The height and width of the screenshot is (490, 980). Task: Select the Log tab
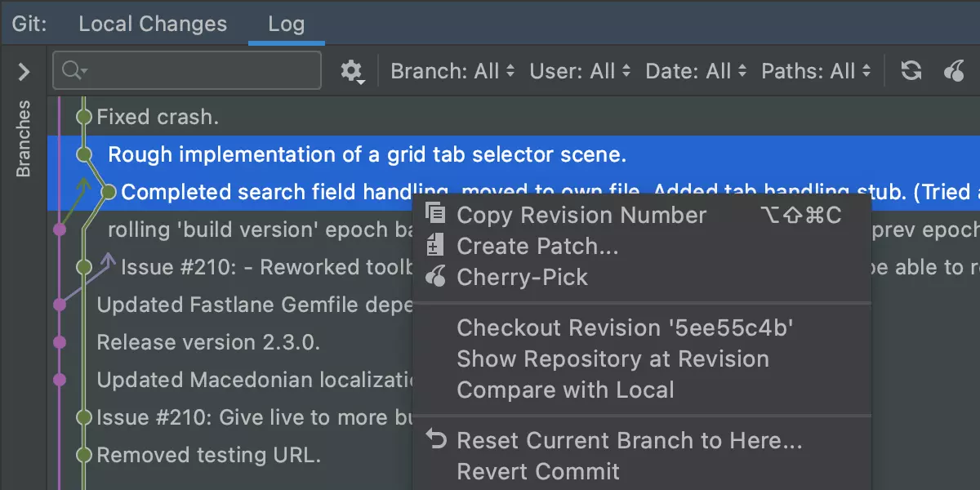286,24
